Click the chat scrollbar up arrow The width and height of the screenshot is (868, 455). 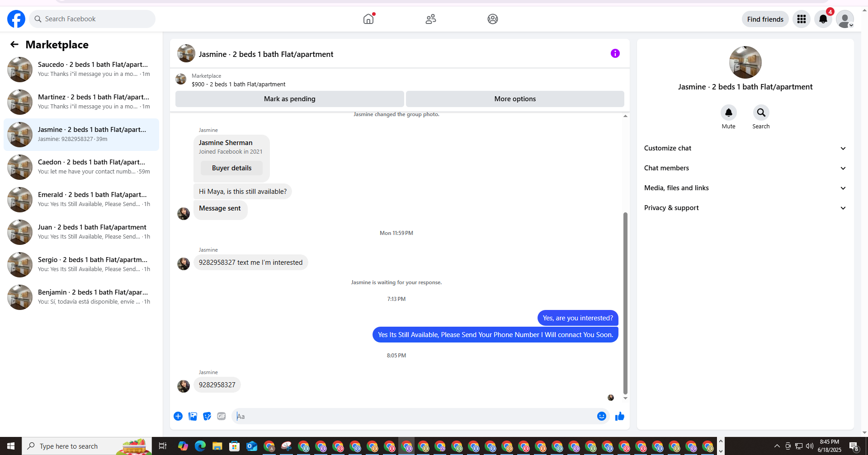[625, 116]
